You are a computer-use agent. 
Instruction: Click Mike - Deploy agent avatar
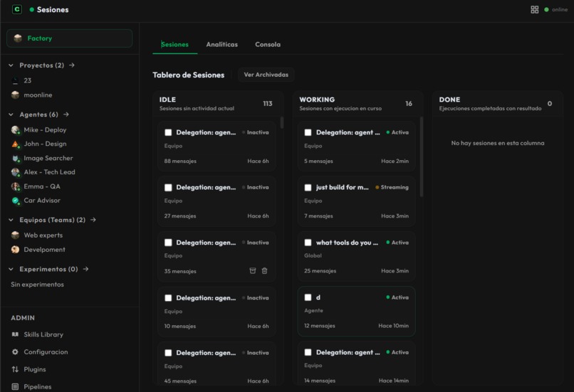[16, 129]
